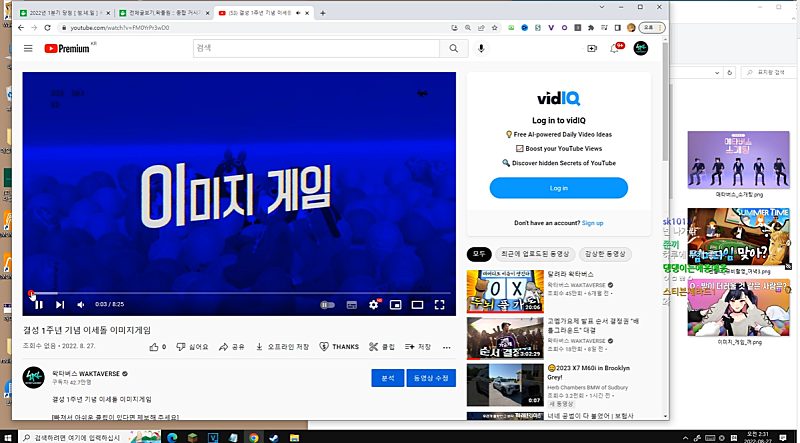Enter fullscreen in video player
Image resolution: width=800 pixels, height=443 pixels.
439,305
